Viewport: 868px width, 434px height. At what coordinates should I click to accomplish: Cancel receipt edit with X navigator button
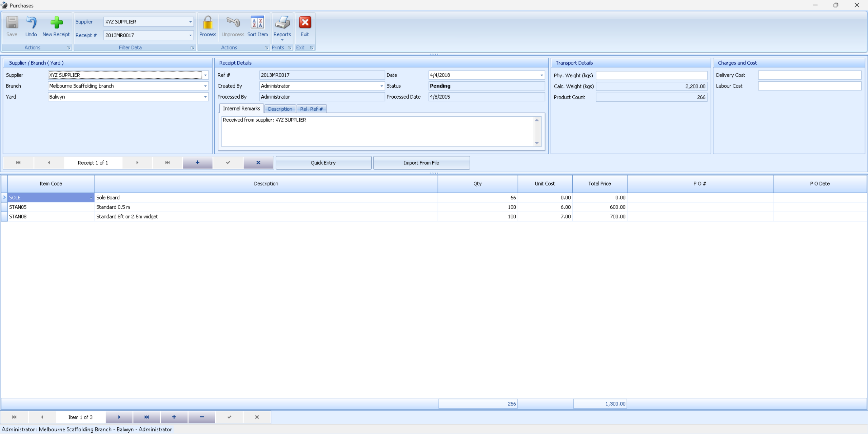pyautogui.click(x=258, y=163)
